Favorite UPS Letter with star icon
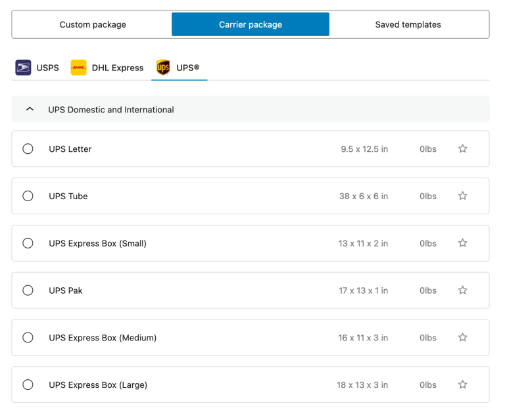The image size is (505, 420). coord(462,149)
